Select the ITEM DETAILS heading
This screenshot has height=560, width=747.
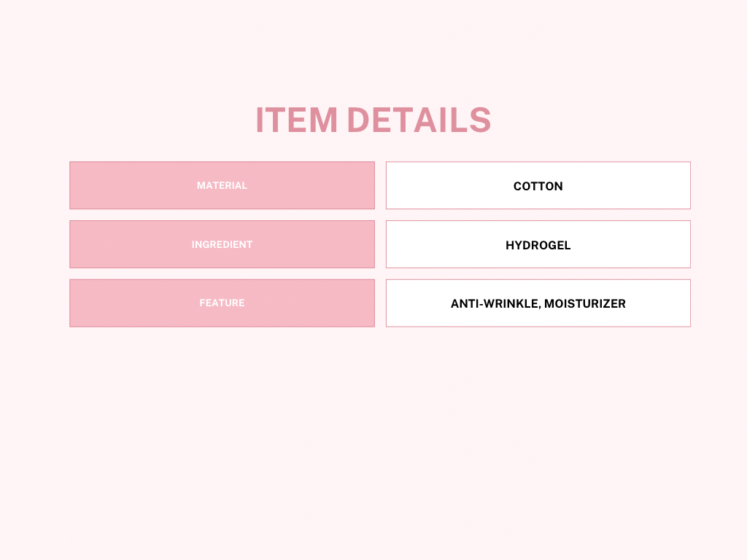[373, 120]
